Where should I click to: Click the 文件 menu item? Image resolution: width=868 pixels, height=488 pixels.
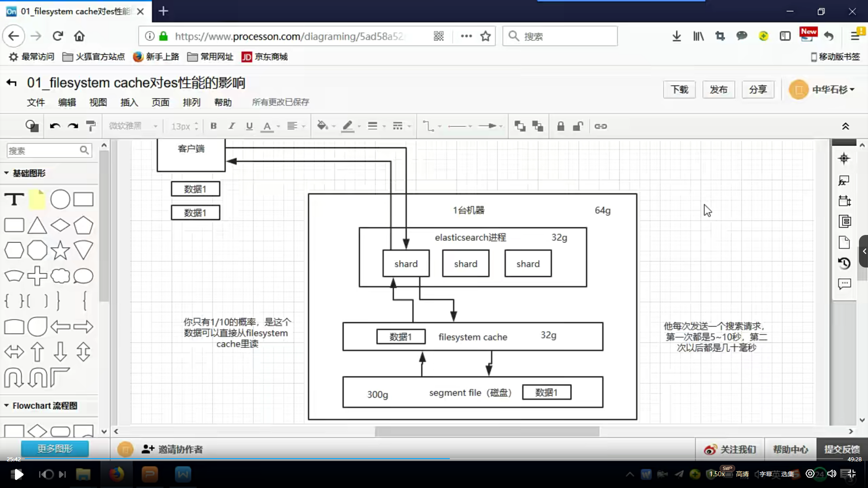(x=35, y=102)
